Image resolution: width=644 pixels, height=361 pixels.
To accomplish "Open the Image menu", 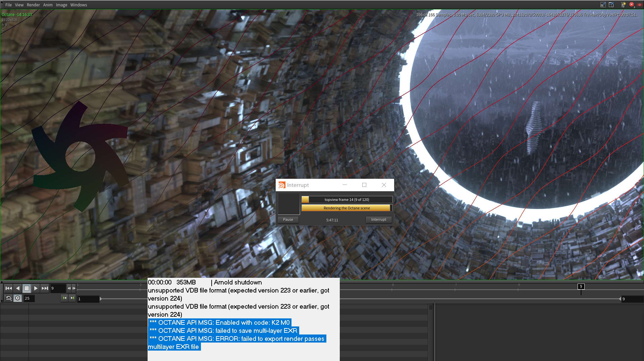I will pos(61,5).
